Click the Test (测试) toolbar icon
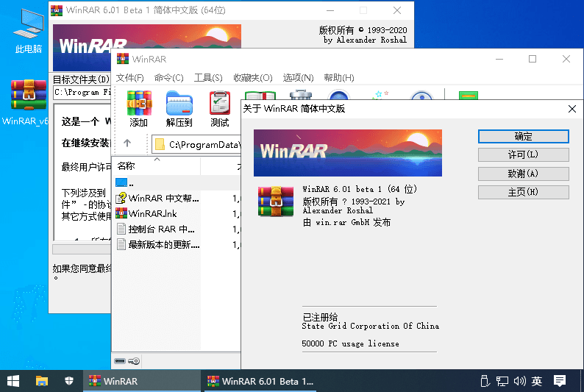584x392 pixels. click(x=219, y=109)
